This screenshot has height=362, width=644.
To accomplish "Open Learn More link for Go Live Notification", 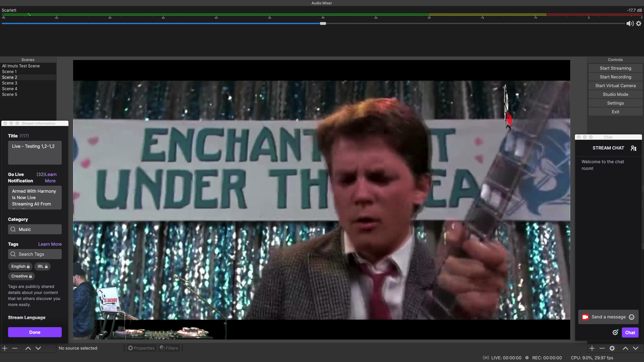I will click(x=51, y=178).
